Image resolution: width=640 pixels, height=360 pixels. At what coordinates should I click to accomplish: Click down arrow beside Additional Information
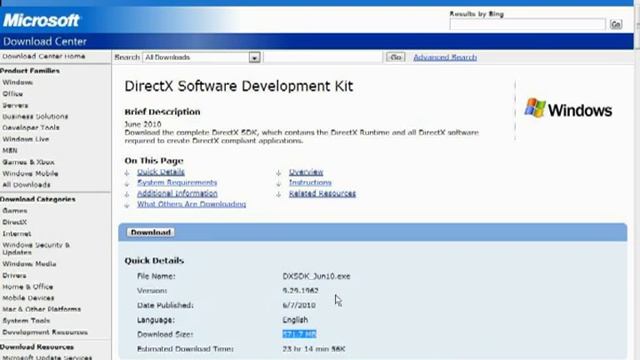coord(127,194)
